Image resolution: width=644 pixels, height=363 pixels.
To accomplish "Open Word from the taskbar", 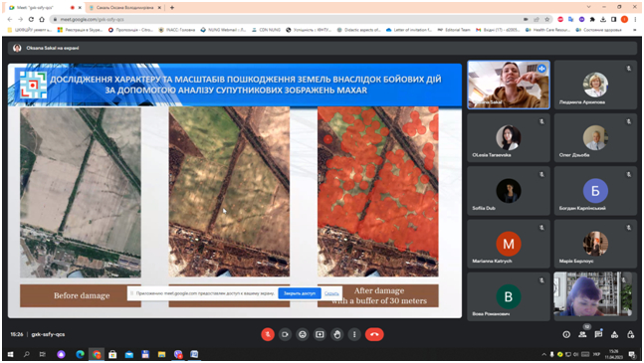I will click(194, 354).
